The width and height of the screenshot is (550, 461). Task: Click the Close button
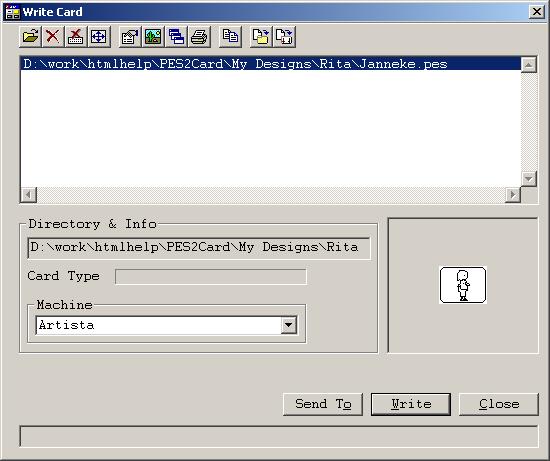tap(499, 404)
